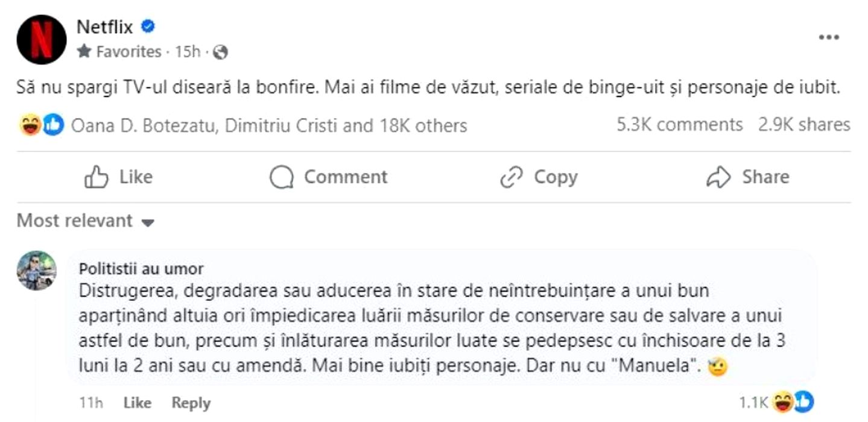Click the Politistii au umor avatar thumbnail
The height and width of the screenshot is (422, 868).
click(x=37, y=271)
